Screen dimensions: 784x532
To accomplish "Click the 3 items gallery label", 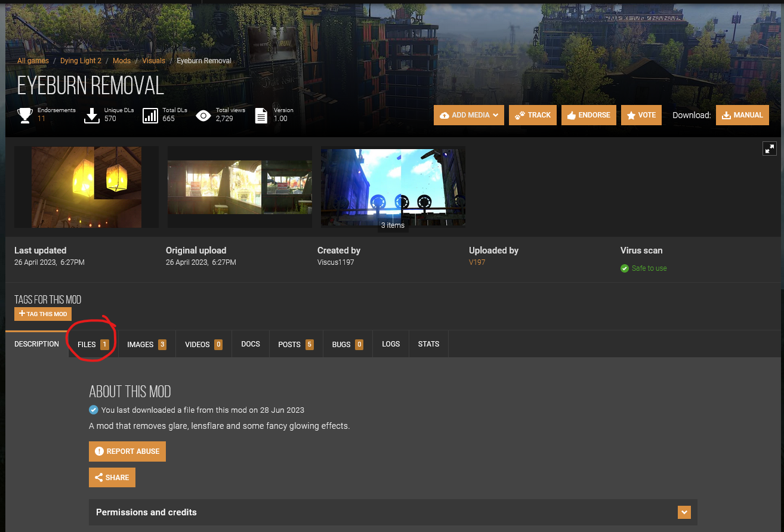I will [x=393, y=225].
